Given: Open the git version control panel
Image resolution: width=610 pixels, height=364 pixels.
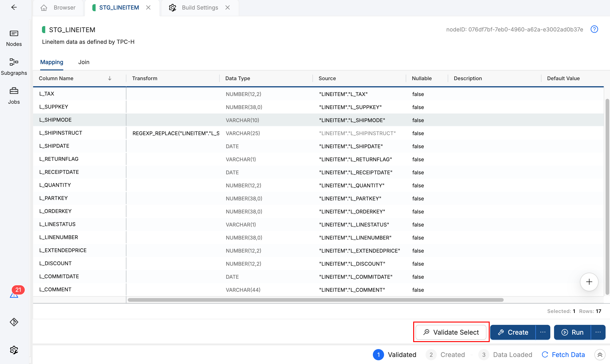Looking at the screenshot, I should coord(14,322).
